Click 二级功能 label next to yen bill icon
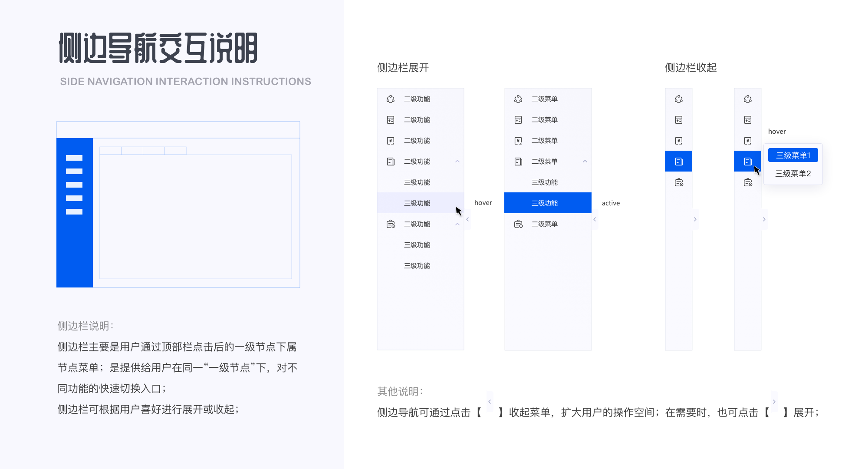Viewport: 868px width, 469px height. click(417, 141)
